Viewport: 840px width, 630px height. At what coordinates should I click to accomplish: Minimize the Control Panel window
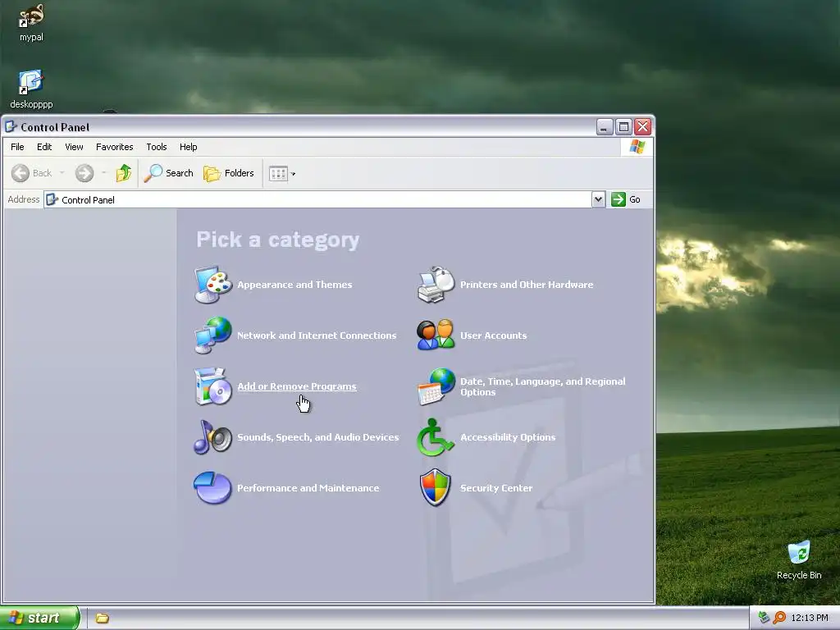(x=605, y=127)
